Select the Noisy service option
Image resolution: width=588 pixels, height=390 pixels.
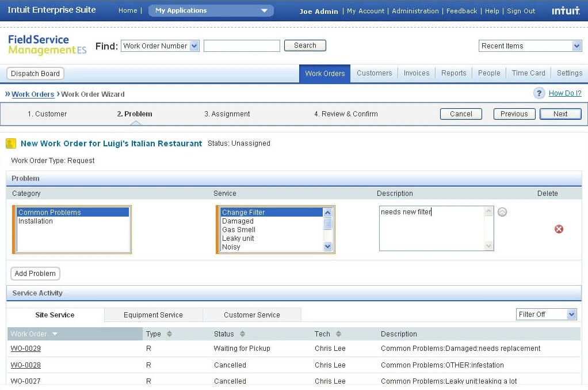272,247
